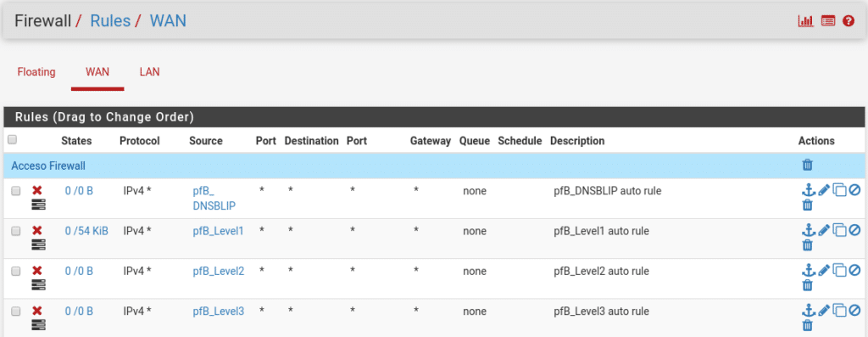
Task: Check the pfB_Level2 rule checkbox
Action: 16,271
